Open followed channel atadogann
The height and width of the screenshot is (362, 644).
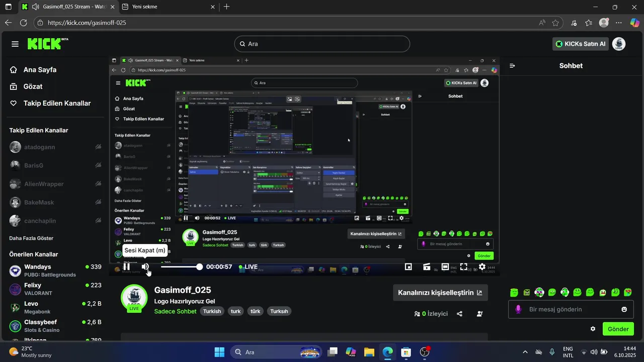pos(55,147)
